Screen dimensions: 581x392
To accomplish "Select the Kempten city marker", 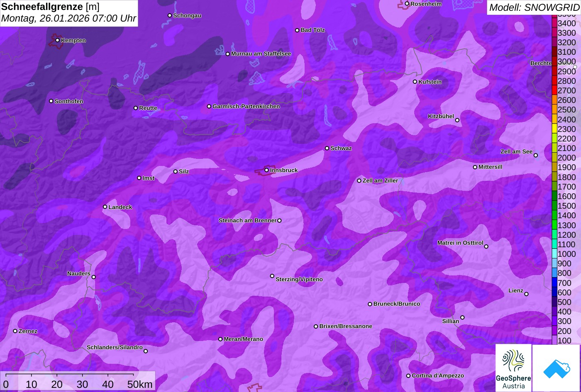I will [x=58, y=40].
